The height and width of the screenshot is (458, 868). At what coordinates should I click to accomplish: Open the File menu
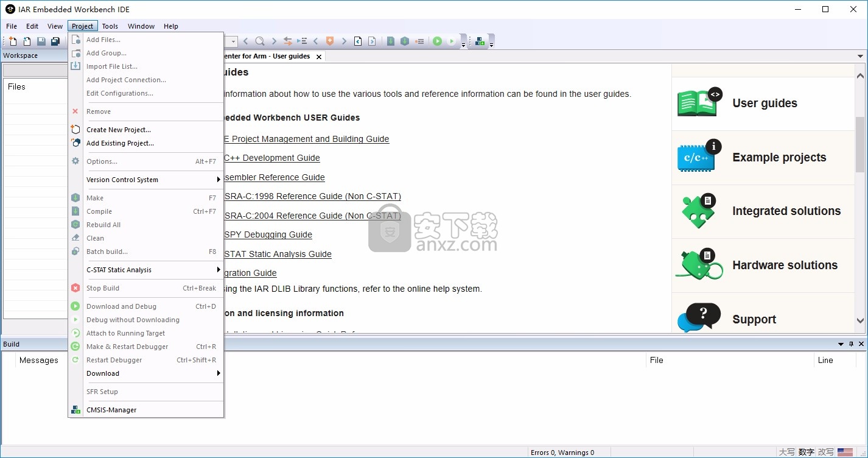click(12, 26)
